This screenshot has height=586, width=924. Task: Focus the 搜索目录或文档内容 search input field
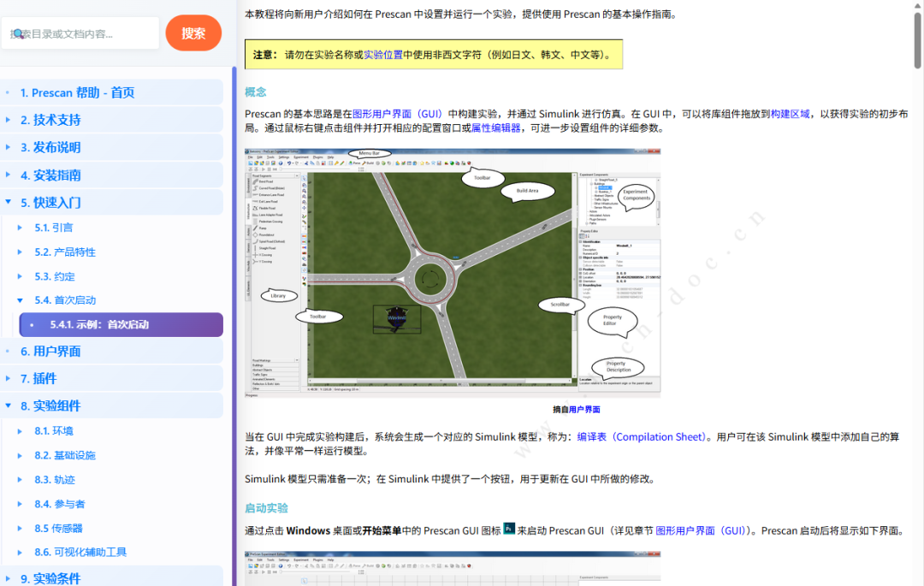tap(80, 33)
